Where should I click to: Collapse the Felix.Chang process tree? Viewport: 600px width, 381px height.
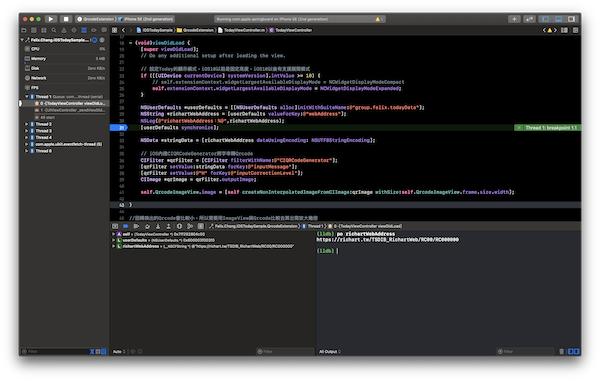[22, 40]
